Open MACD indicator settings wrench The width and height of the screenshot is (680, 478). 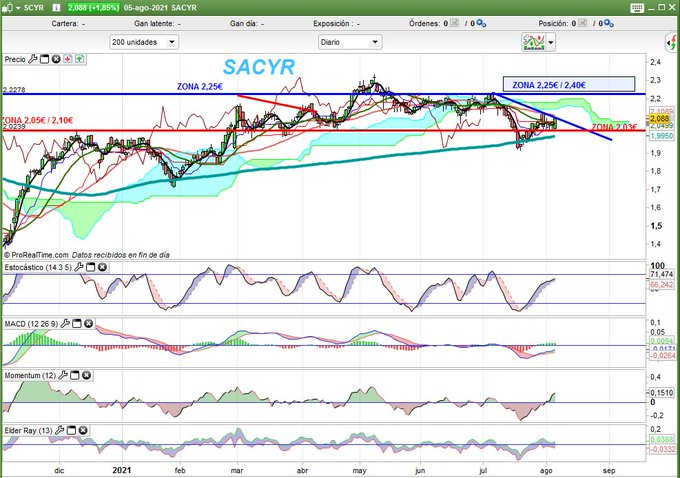[65, 323]
